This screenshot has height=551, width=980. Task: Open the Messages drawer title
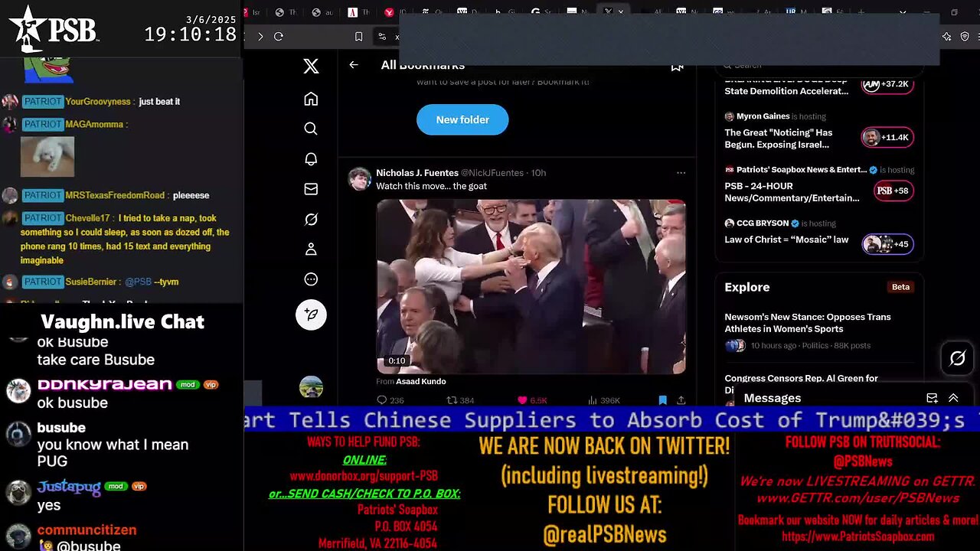773,398
